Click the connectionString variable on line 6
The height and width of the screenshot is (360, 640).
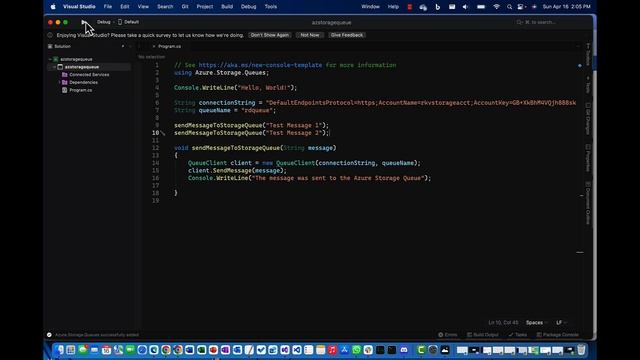pos(227,103)
